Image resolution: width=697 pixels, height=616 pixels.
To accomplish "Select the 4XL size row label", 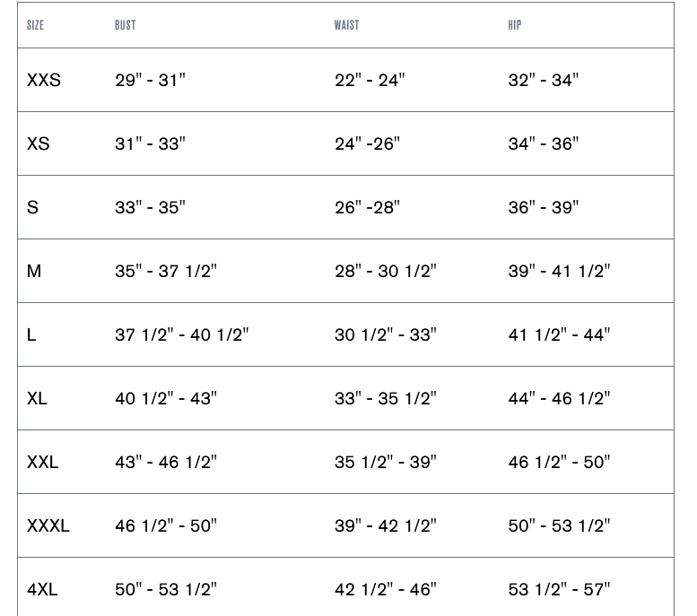I will pos(42,589).
